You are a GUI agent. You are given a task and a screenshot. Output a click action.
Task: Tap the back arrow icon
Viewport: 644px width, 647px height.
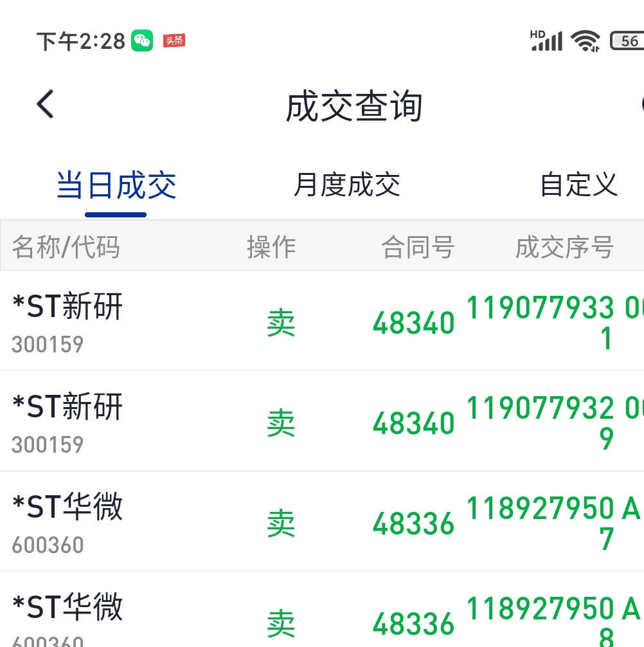coord(46,104)
